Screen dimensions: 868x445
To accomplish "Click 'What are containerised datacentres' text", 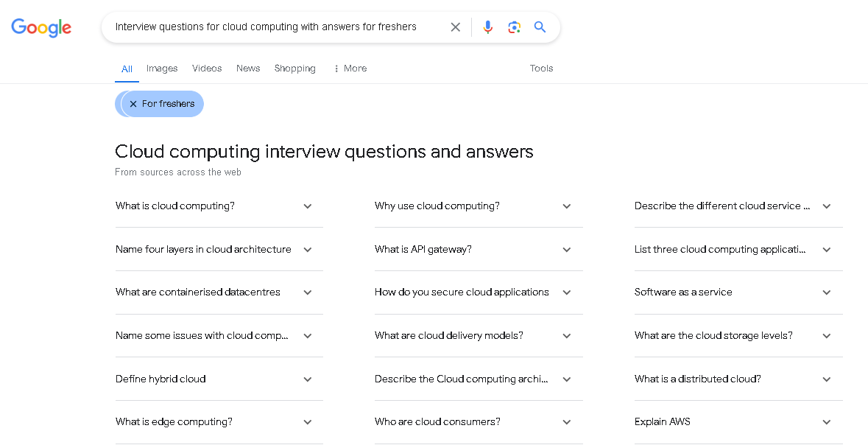I will [197, 292].
